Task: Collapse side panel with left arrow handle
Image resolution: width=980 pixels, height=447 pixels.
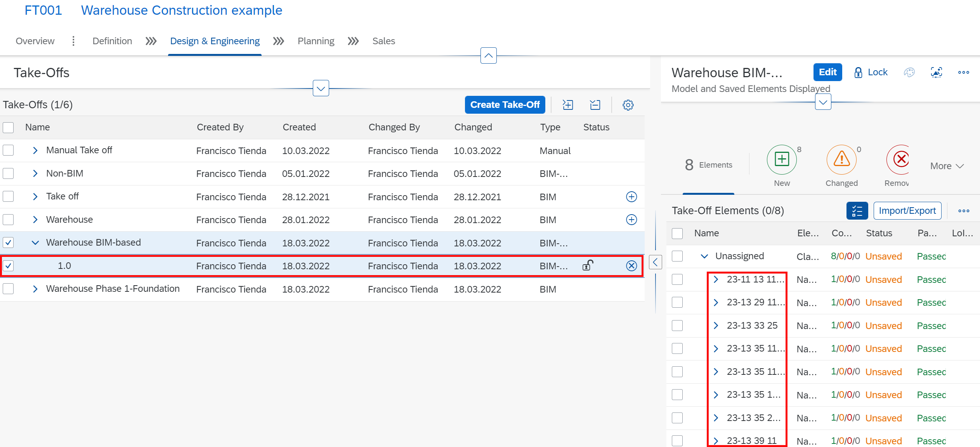Action: 655,263
